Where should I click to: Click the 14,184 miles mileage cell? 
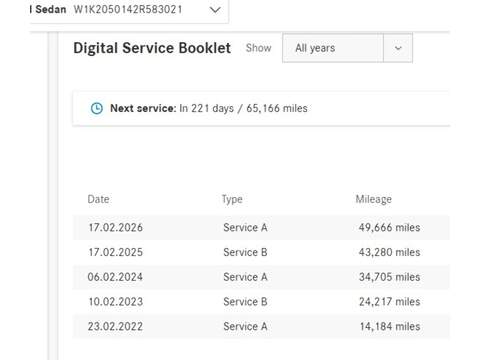click(x=390, y=326)
